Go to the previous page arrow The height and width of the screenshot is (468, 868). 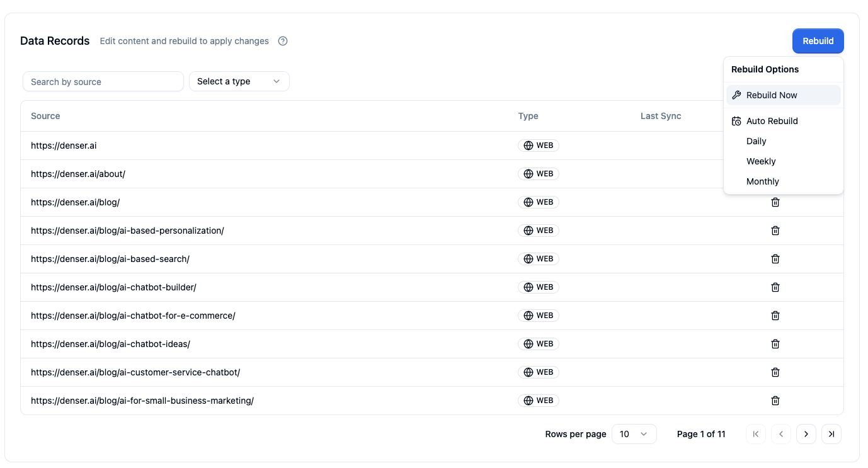(781, 434)
